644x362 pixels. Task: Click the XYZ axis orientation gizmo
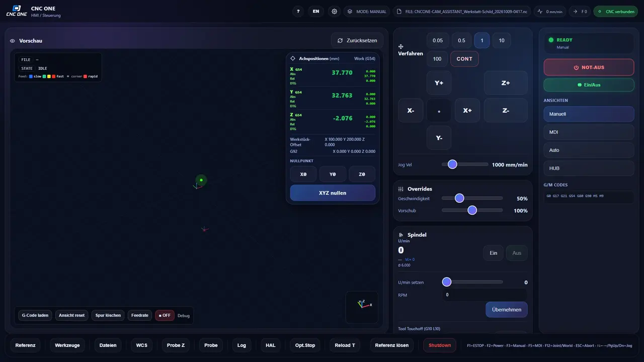pyautogui.click(x=362, y=307)
